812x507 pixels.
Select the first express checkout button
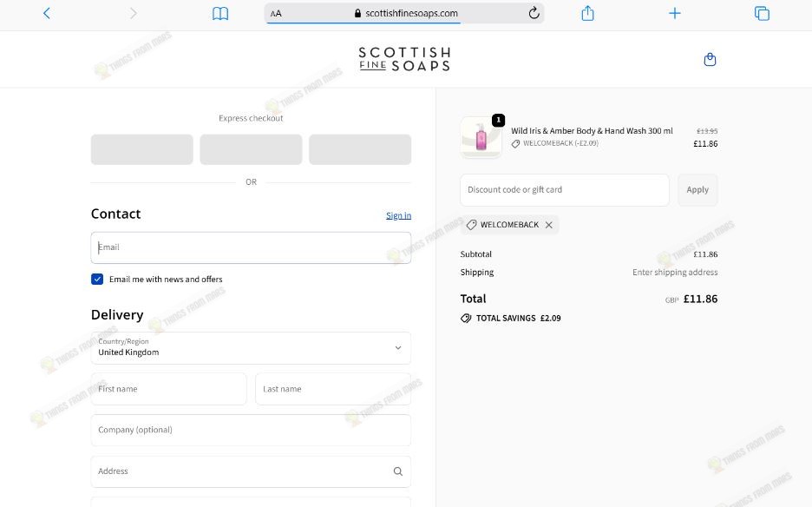point(142,149)
